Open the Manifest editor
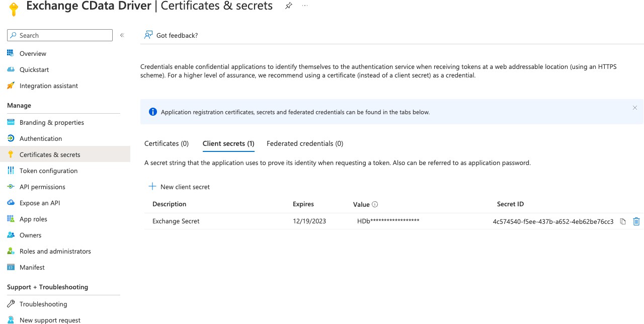 tap(32, 267)
